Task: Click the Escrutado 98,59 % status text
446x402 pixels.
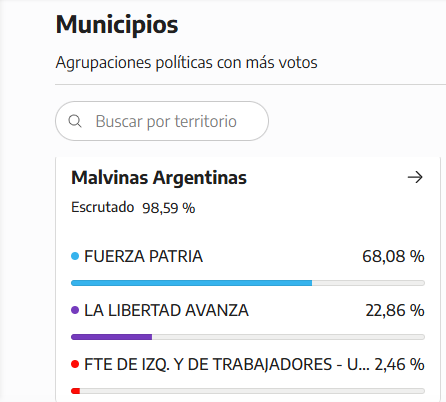Action: [x=133, y=208]
